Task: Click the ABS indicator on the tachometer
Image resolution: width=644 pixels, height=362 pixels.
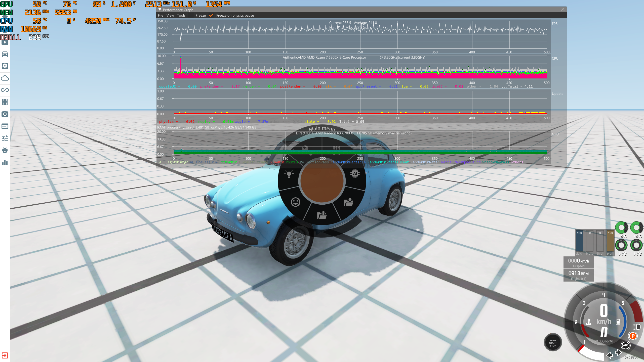Action: coord(626,345)
